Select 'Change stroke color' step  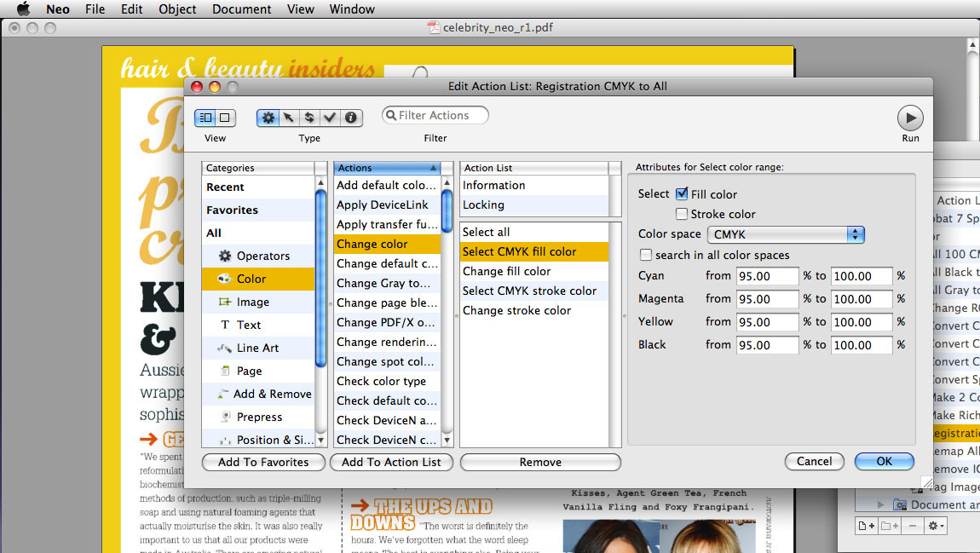534,310
